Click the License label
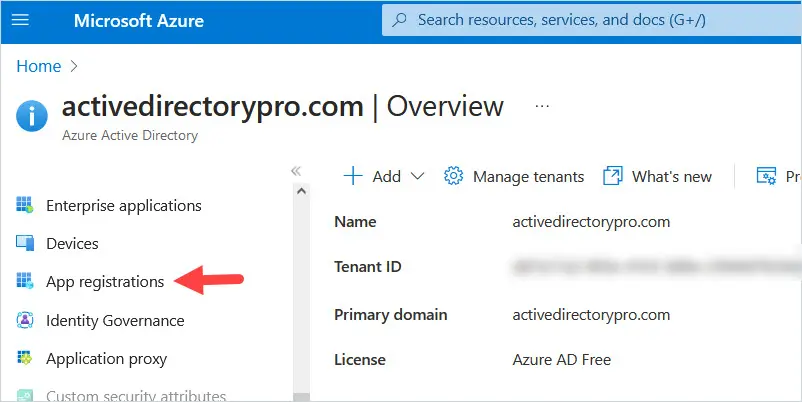 pyautogui.click(x=360, y=360)
